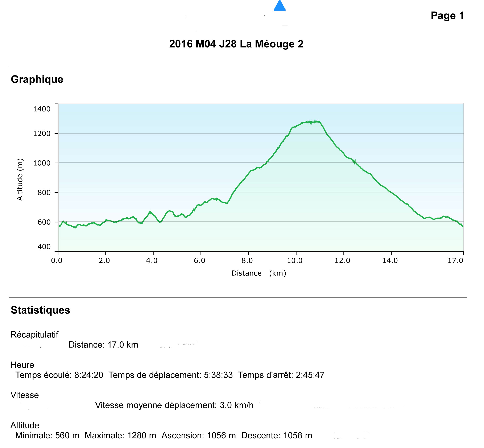Image resolution: width=484 pixels, height=448 pixels.
Task: Click the page title '2016 M04 J28 La Méouge 2'
Action: pos(236,44)
